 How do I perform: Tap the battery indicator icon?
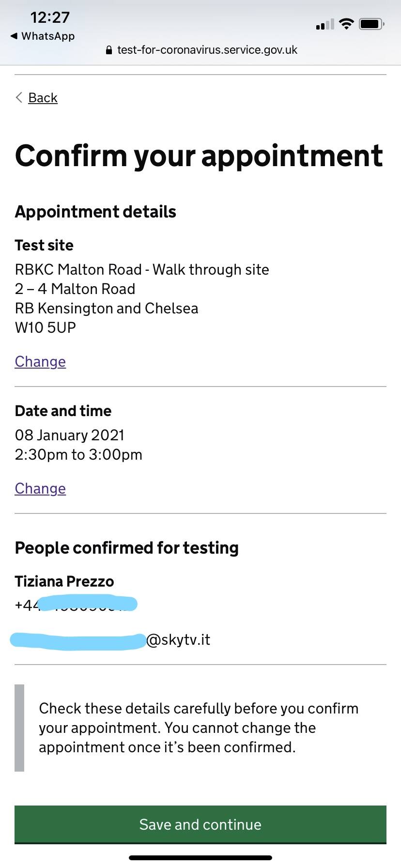371,24
